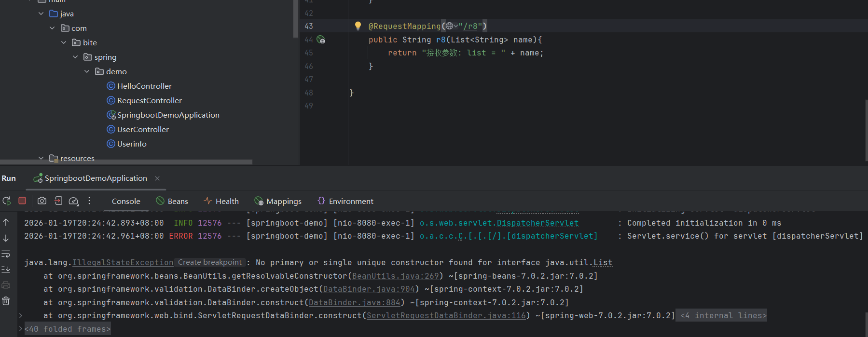The width and height of the screenshot is (868, 337).
Task: Click line number 43 in the gutter
Action: click(x=309, y=26)
